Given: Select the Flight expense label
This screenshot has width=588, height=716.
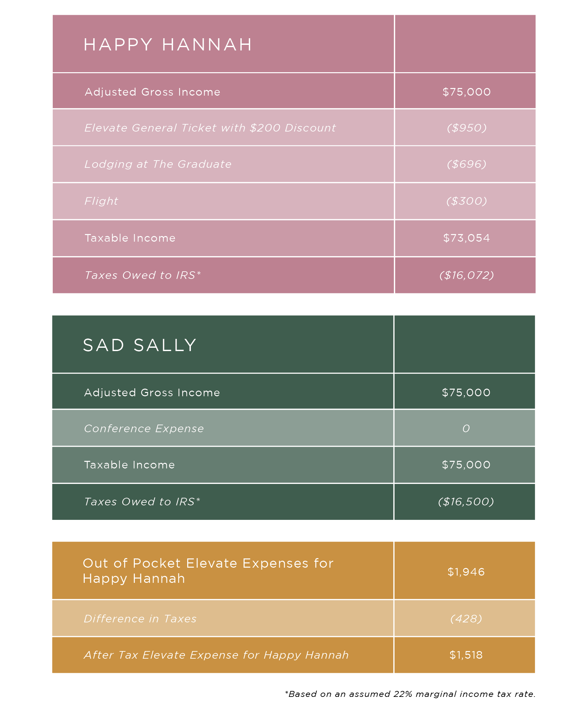Looking at the screenshot, I should (x=101, y=201).
